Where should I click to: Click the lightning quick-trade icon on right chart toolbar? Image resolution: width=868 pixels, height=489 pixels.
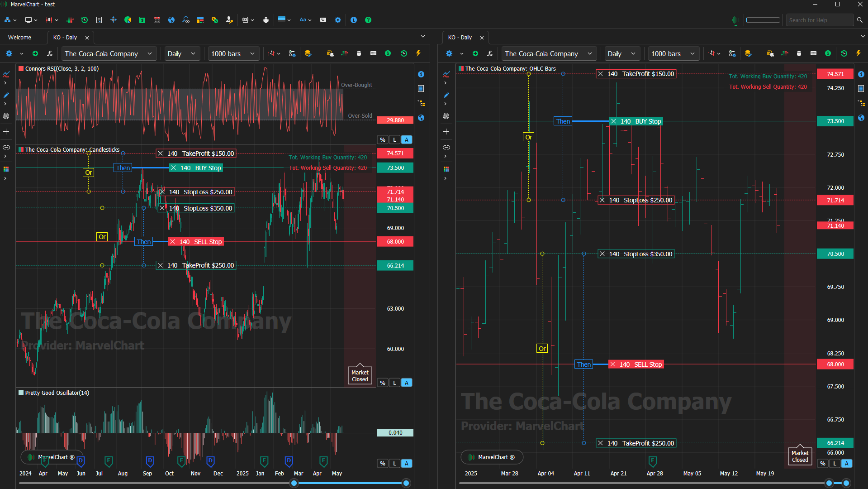(858, 53)
